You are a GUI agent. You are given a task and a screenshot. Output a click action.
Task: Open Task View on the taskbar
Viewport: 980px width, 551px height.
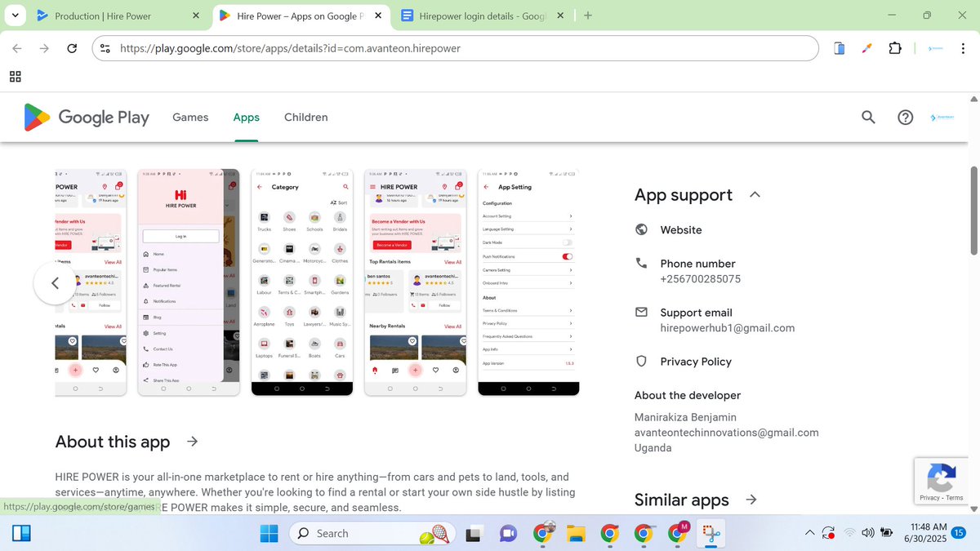click(473, 534)
